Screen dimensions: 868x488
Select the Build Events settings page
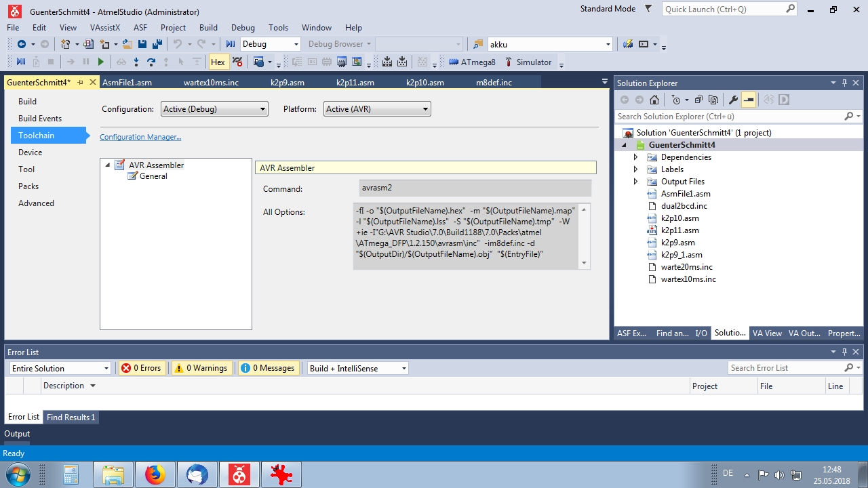(40, 119)
